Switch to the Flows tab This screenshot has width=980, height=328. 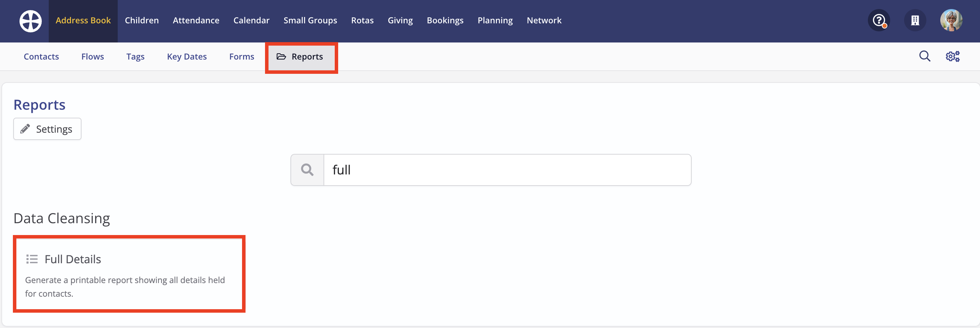click(92, 56)
